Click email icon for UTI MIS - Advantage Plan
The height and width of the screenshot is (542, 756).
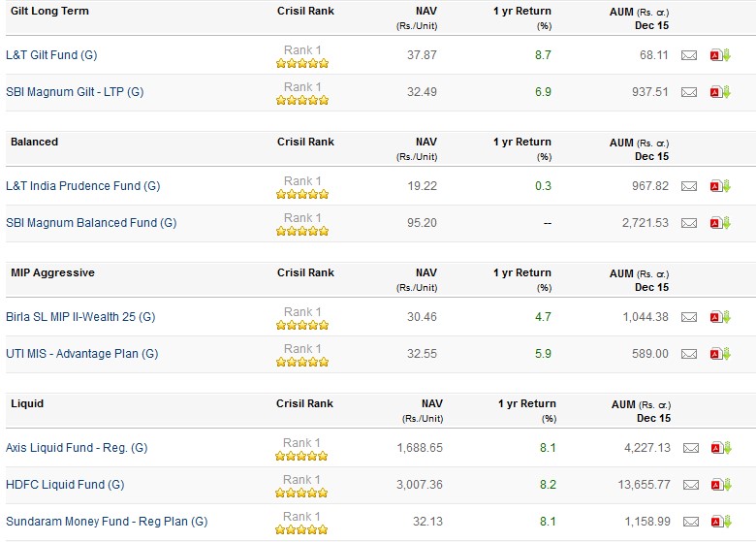coord(688,354)
